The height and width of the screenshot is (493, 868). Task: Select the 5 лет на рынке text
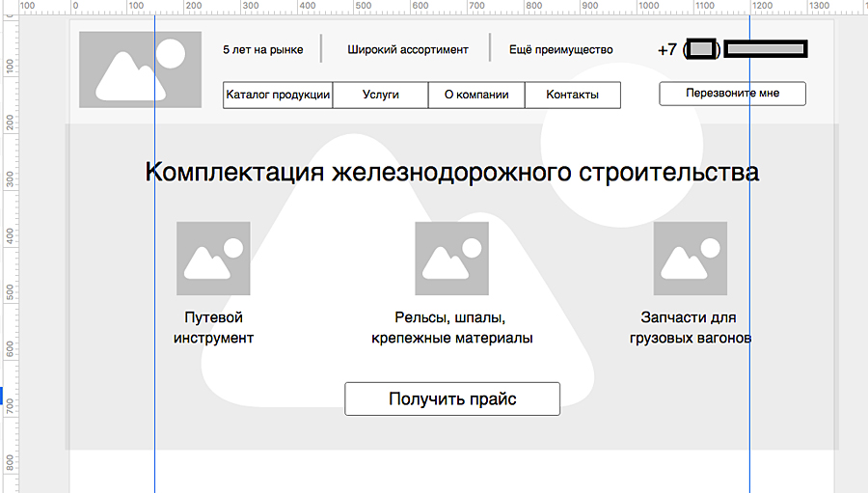tap(262, 50)
